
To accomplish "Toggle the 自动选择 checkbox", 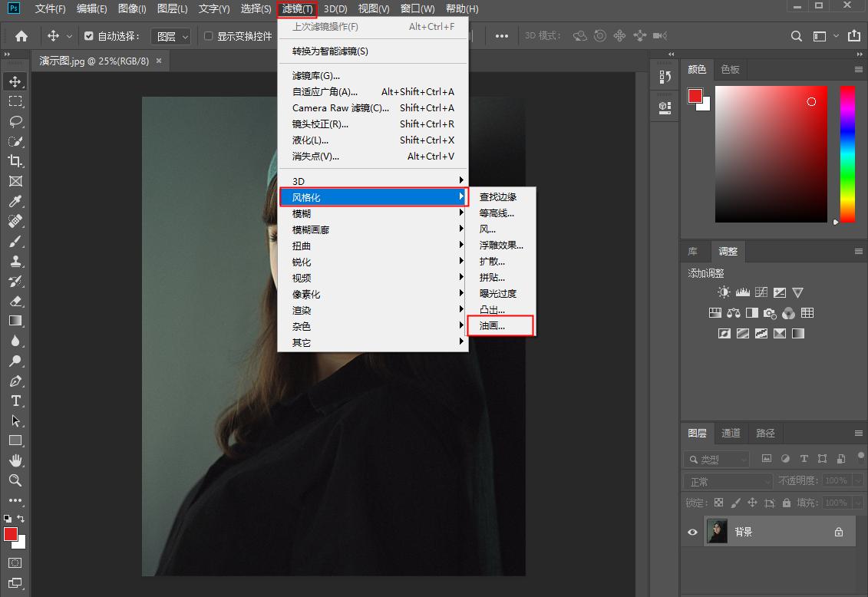I will pyautogui.click(x=88, y=36).
